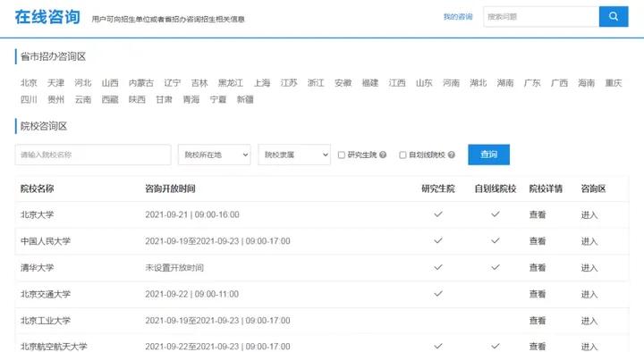Open the 院校隶属 dropdown
644x352 pixels.
pos(294,155)
